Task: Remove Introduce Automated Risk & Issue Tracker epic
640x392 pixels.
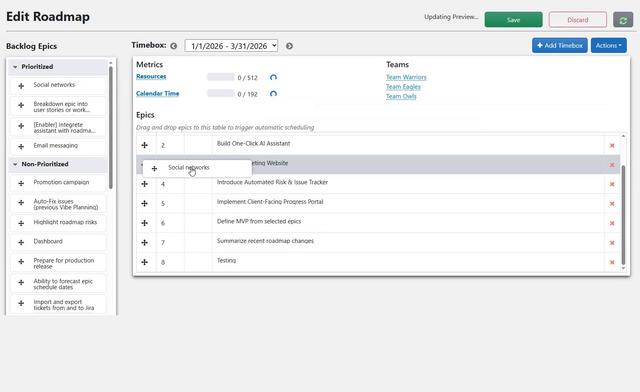Action: [612, 184]
